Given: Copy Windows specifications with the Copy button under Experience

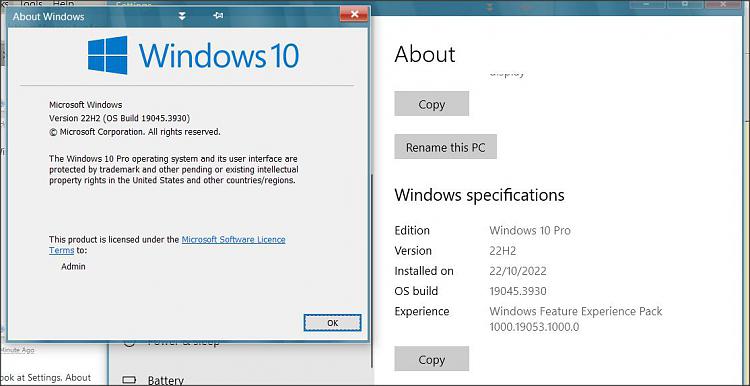Looking at the screenshot, I should 431,359.
